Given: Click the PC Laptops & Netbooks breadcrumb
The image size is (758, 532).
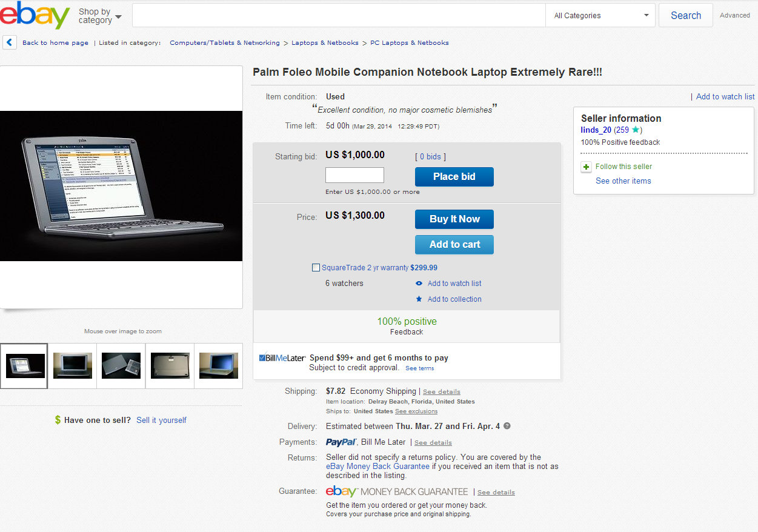Looking at the screenshot, I should click(x=410, y=43).
